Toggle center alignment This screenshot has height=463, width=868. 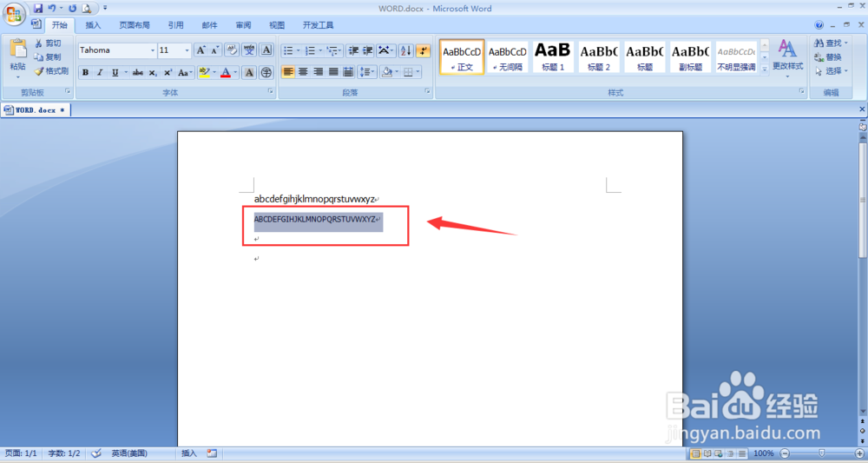(x=303, y=72)
